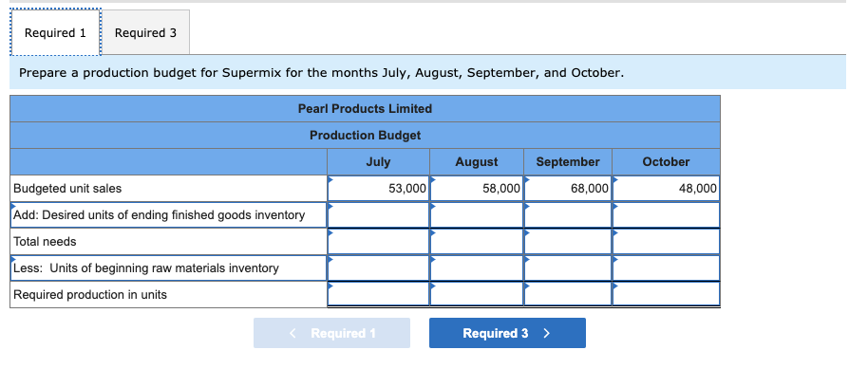Click August beginning raw materials inventory cell
868x387 pixels.
coord(477,268)
